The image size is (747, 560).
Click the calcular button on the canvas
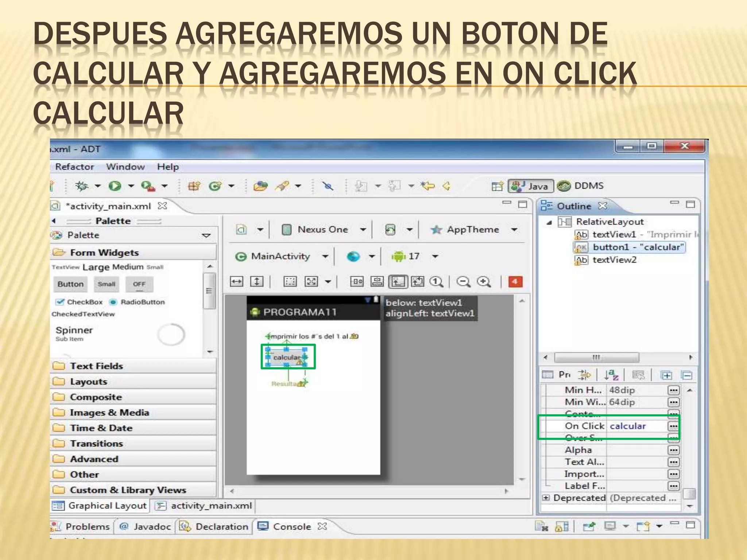pyautogui.click(x=287, y=357)
